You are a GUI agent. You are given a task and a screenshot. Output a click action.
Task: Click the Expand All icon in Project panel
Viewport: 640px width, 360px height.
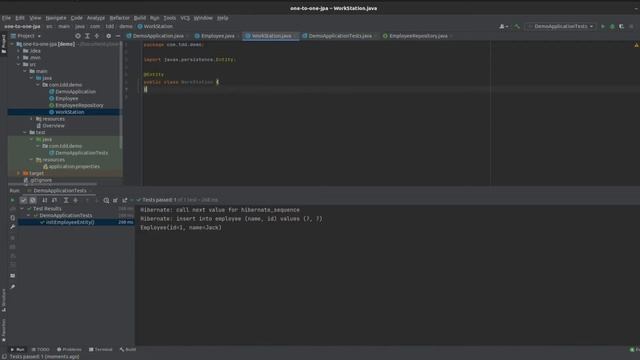pyautogui.click(x=87, y=36)
